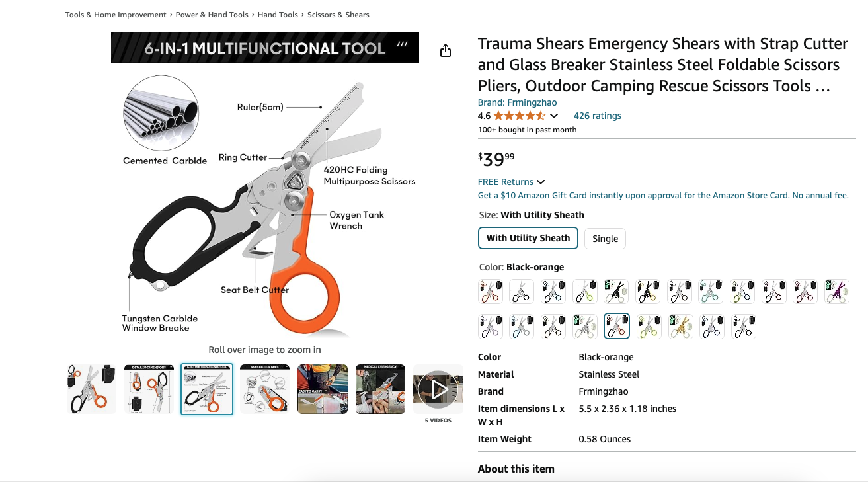Go to Tools & Home Improvement breadcrumb
Image resolution: width=868 pixels, height=482 pixels.
point(116,15)
